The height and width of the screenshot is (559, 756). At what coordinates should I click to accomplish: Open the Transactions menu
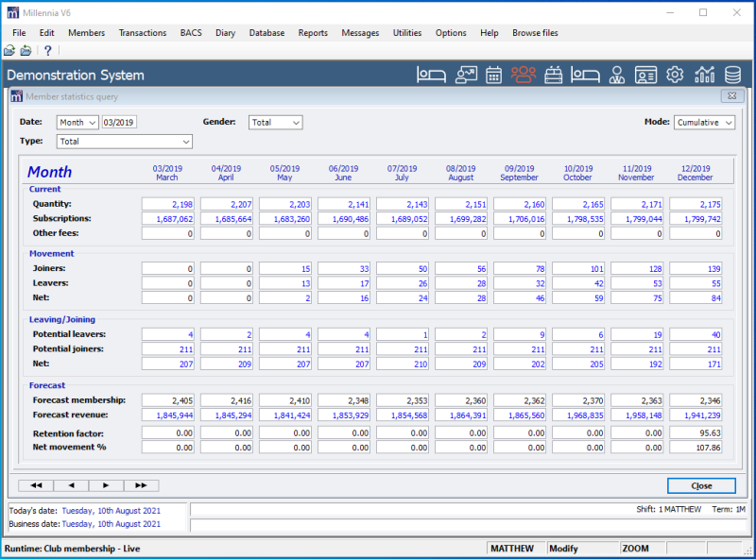[x=142, y=33]
